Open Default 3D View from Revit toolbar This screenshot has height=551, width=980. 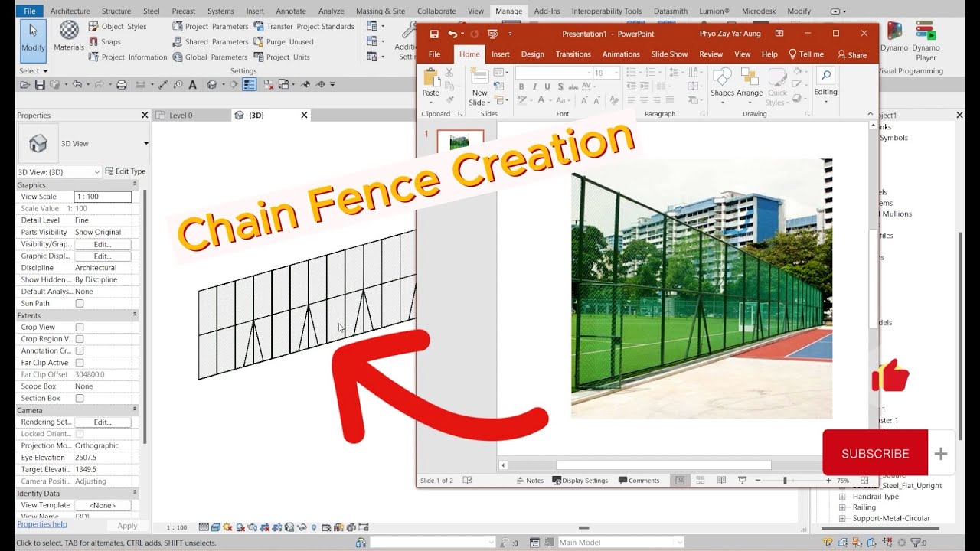pos(212,84)
